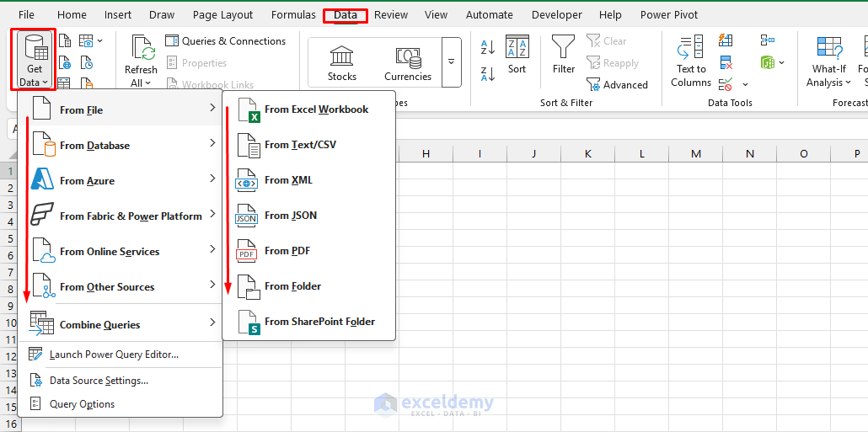Switch to the Review tab

[x=391, y=15]
